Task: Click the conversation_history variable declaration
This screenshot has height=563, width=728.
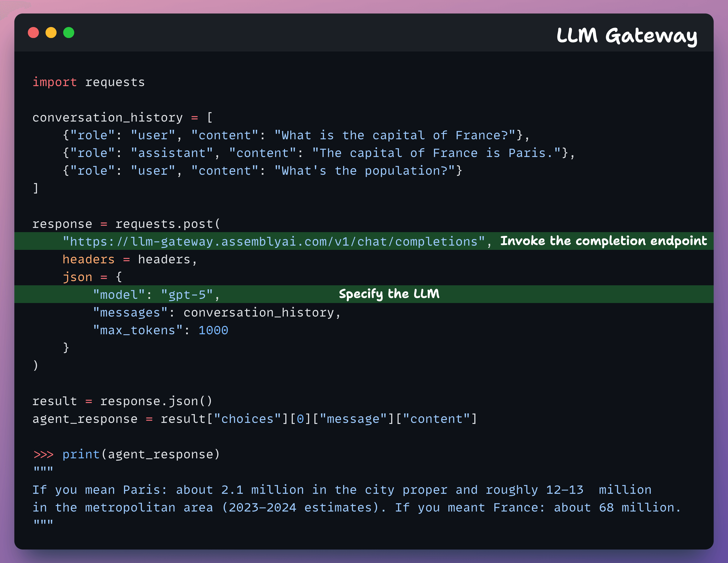Action: point(107,118)
